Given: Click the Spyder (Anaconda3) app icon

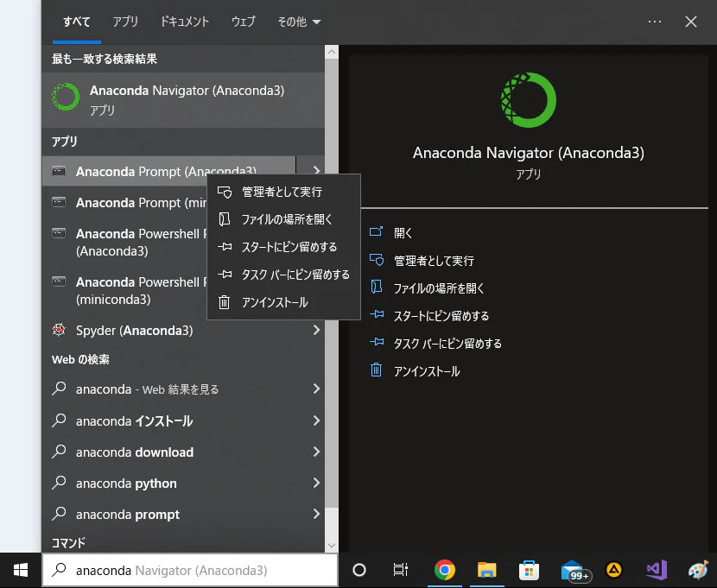Looking at the screenshot, I should [59, 330].
